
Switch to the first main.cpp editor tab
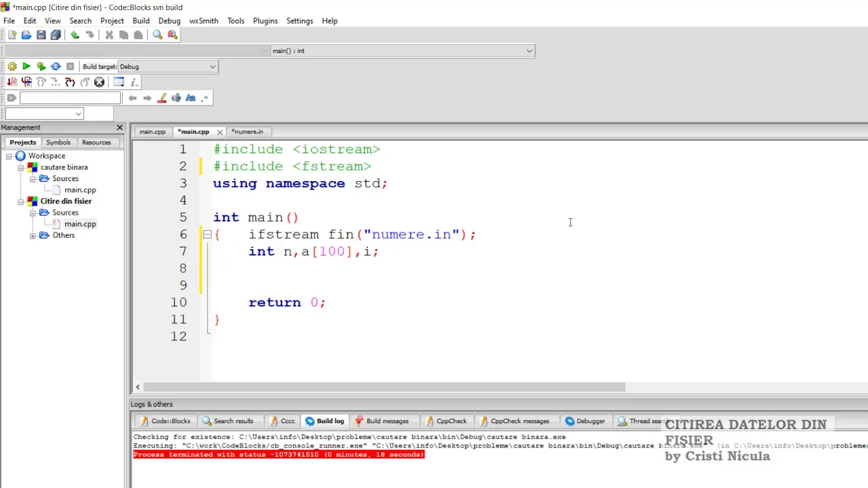pos(153,131)
